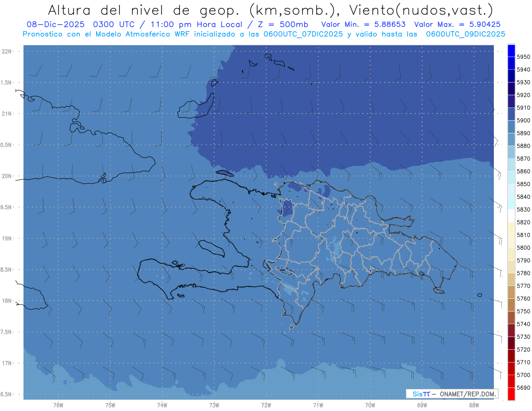Select the 'Z = 500mb' level text
Screen dimensions: 532x411
click(x=281, y=24)
